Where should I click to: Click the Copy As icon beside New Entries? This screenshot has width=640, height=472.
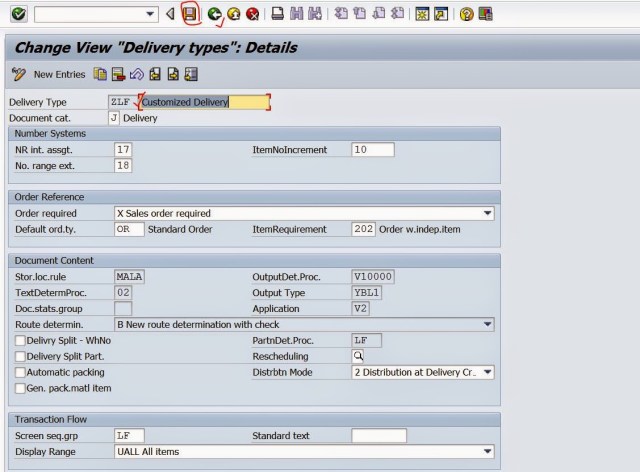(100, 74)
